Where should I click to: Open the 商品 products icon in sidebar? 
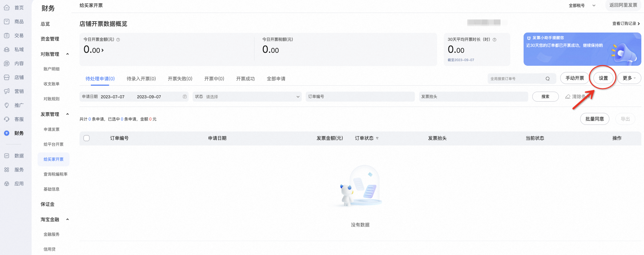7,22
